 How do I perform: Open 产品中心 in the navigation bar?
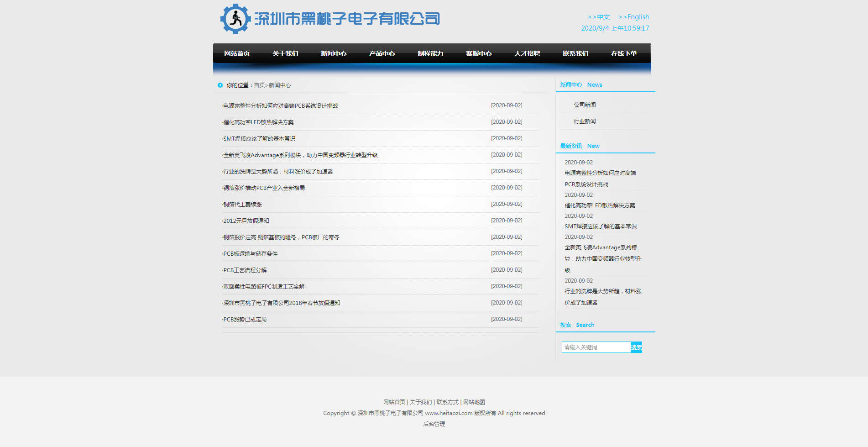tap(382, 53)
